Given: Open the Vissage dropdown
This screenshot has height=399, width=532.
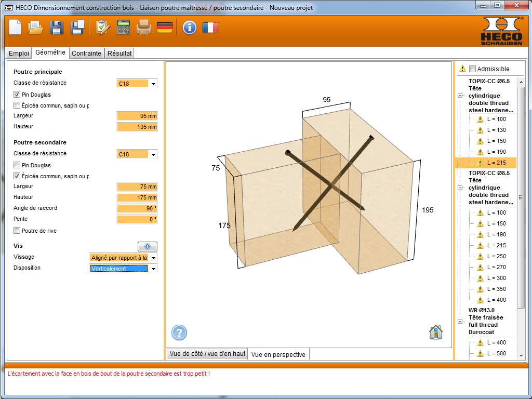Looking at the screenshot, I should click(x=153, y=258).
